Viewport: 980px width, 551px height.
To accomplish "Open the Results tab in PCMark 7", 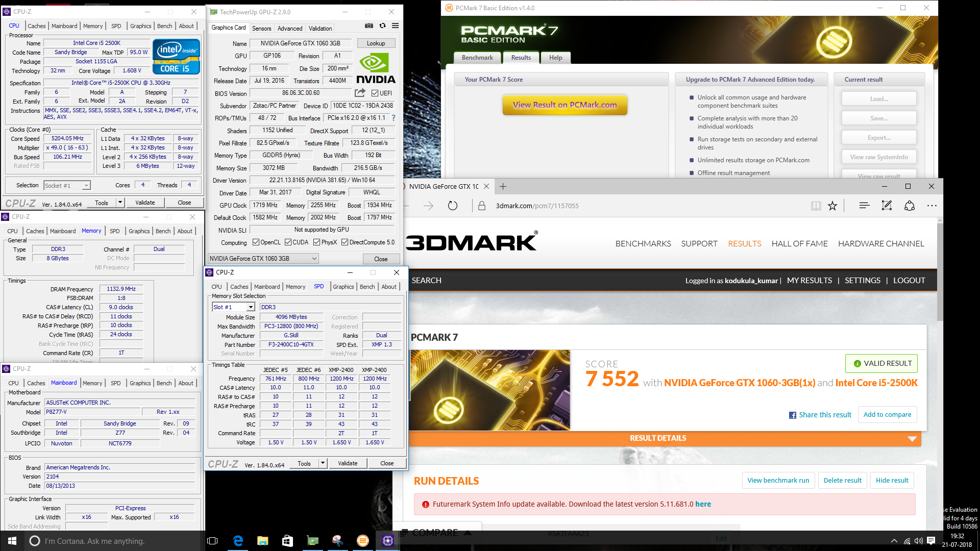I will coord(521,58).
